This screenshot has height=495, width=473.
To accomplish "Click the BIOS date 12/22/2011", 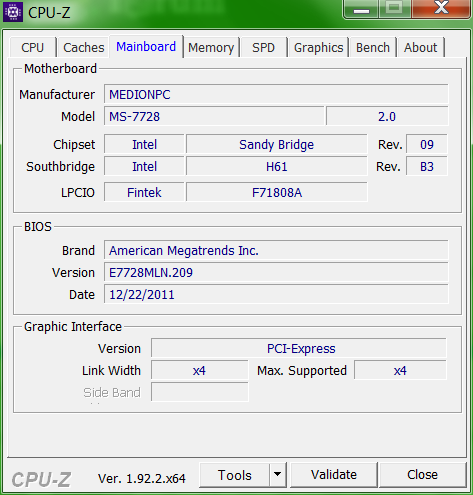I will click(x=276, y=294).
